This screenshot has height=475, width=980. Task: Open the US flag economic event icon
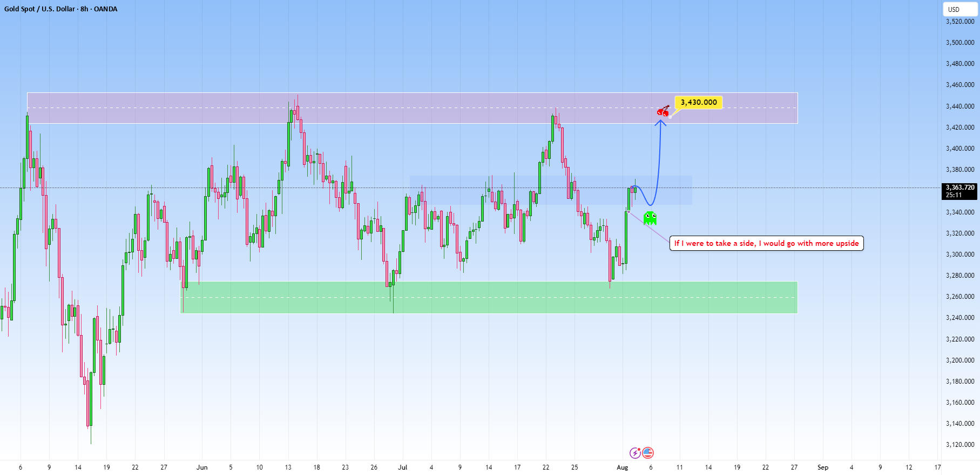pos(648,453)
